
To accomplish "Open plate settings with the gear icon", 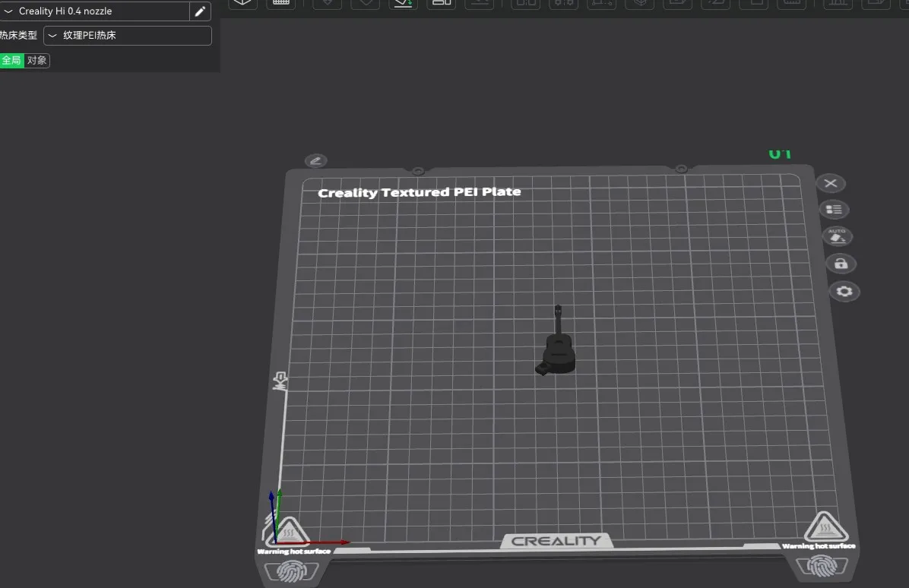I will pos(844,291).
